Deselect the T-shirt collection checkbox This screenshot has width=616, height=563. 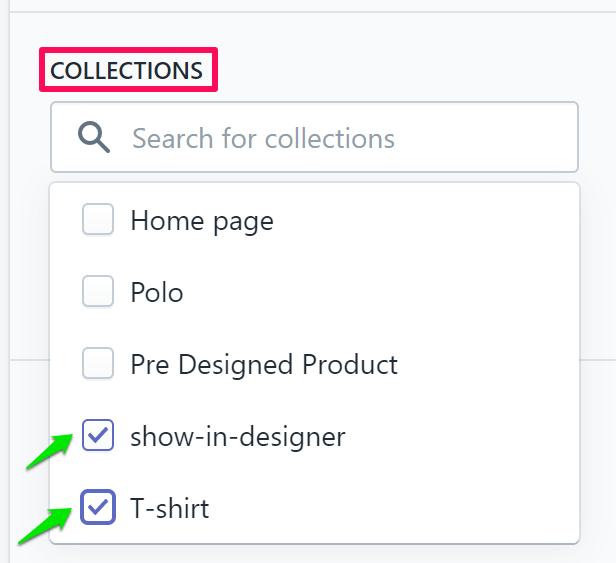tap(98, 508)
